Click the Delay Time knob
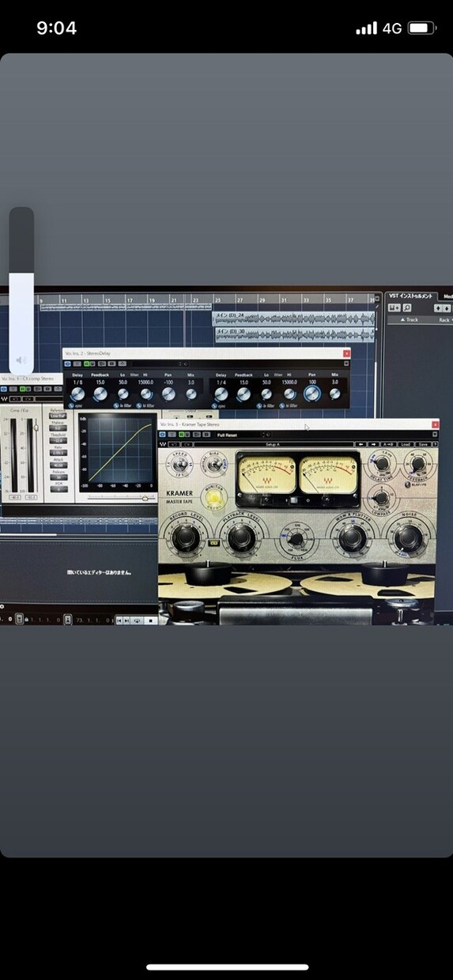The height and width of the screenshot is (980, 453). [x=382, y=463]
